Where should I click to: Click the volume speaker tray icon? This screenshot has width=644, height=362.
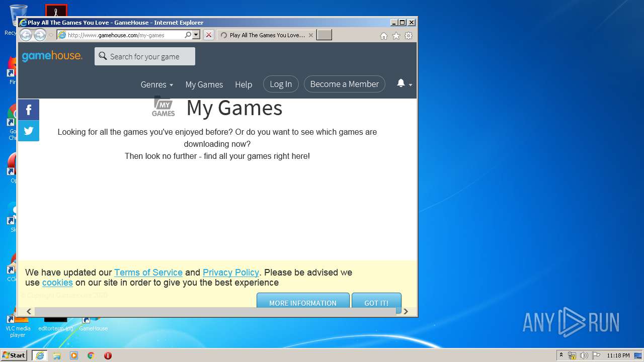tap(584, 355)
